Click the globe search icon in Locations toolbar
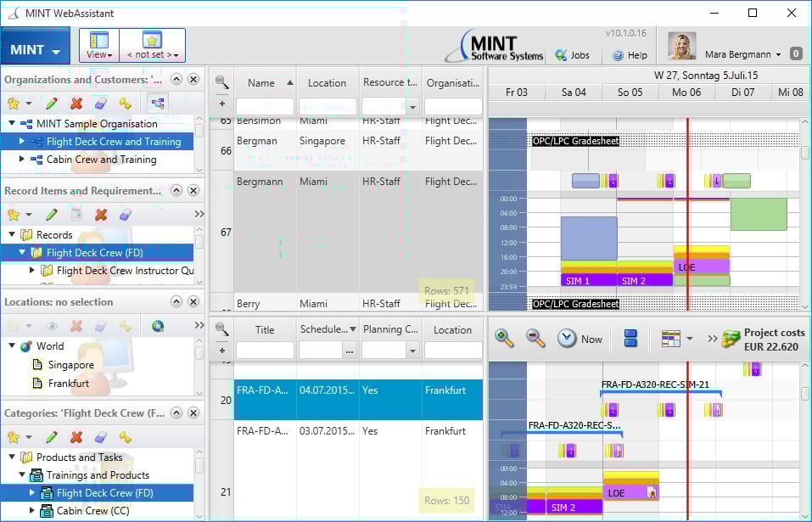 [x=158, y=326]
